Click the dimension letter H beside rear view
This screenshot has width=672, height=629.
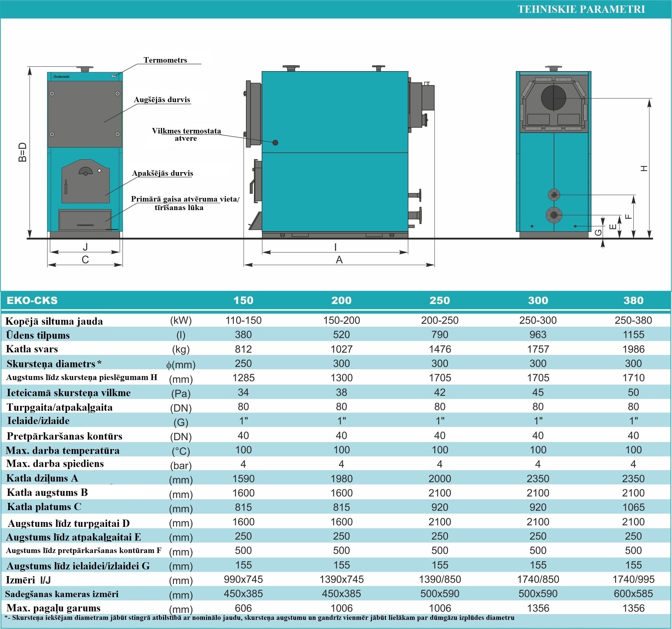(x=644, y=168)
